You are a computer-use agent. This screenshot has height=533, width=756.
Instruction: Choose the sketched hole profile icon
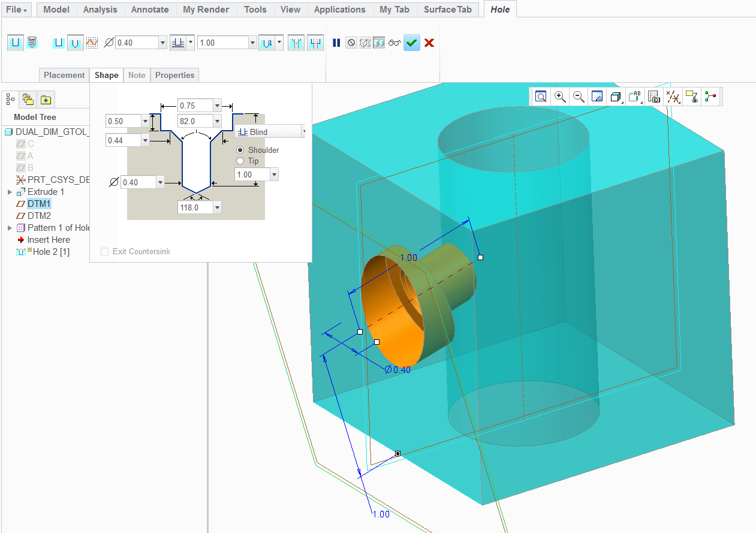pyautogui.click(x=92, y=43)
